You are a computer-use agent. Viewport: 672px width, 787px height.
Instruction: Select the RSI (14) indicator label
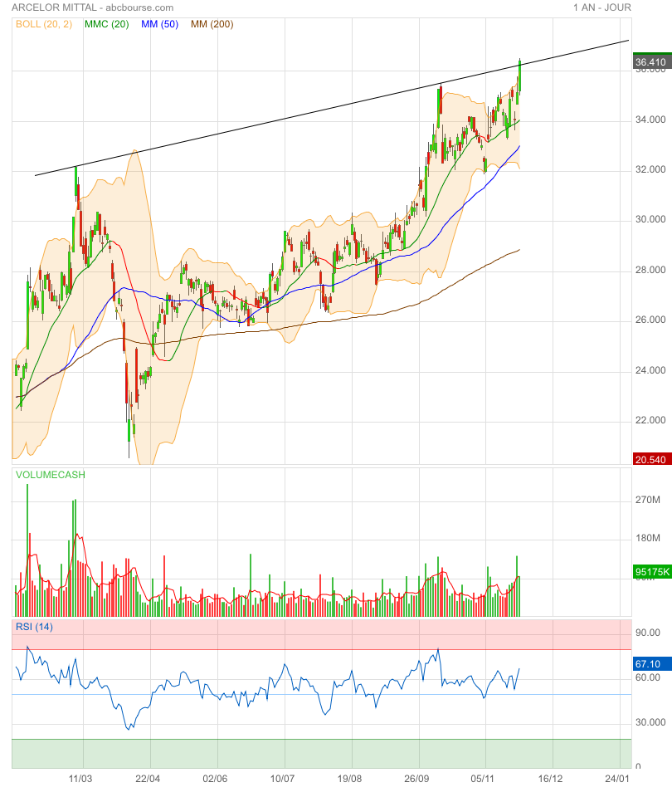34,627
